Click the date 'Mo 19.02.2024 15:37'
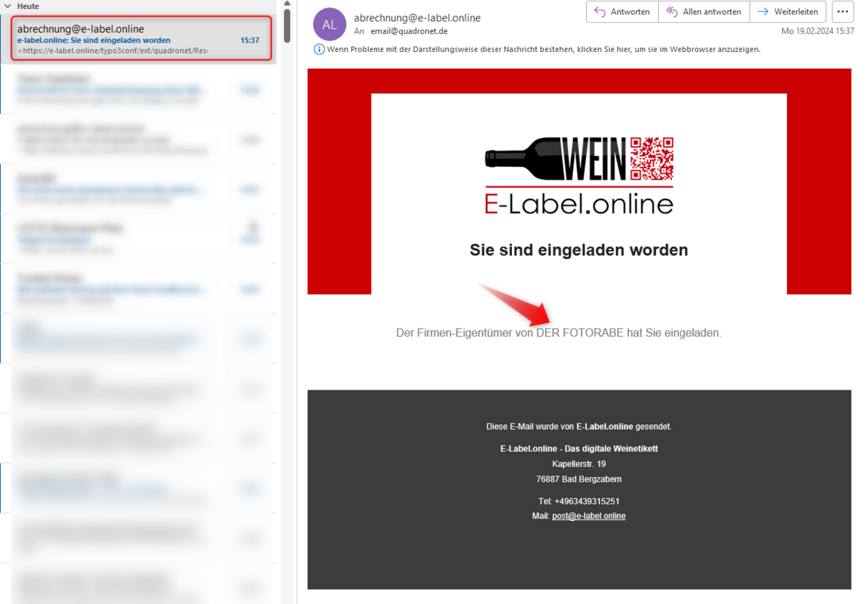Screen dimensions: 868x604 click(817, 32)
